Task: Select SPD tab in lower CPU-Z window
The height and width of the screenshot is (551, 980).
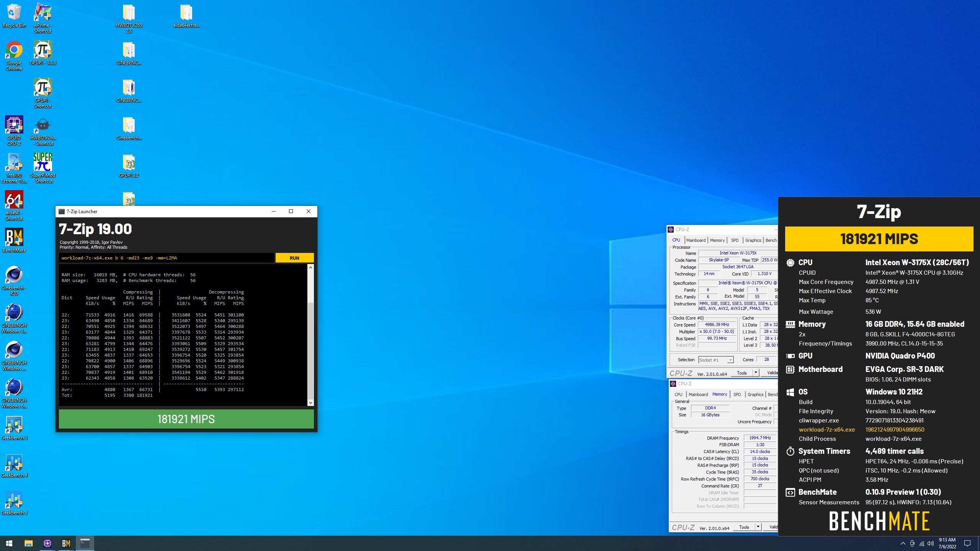Action: pyautogui.click(x=737, y=395)
